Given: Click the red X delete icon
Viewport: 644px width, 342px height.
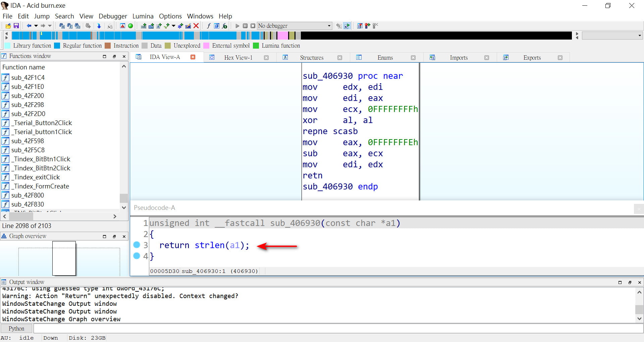Looking at the screenshot, I should (x=196, y=26).
